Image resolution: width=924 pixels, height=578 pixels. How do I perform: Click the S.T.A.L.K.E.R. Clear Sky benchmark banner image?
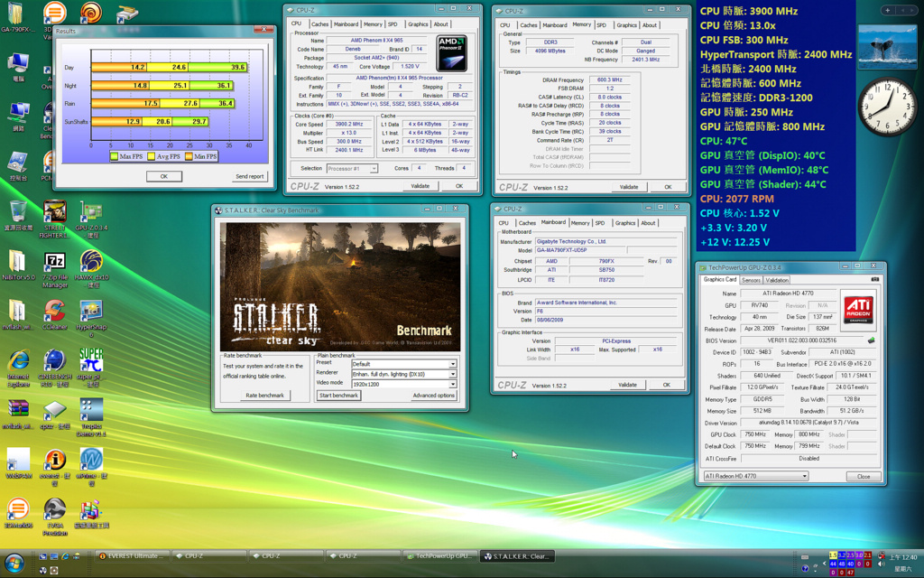click(x=340, y=286)
